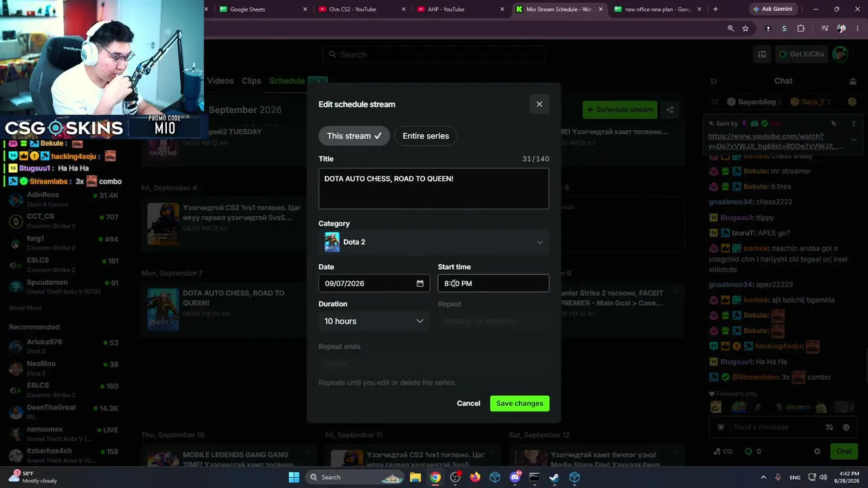Image resolution: width=868 pixels, height=488 pixels.
Task: Switch to the Oim CS2 - YouTube tab
Action: coord(362,9)
